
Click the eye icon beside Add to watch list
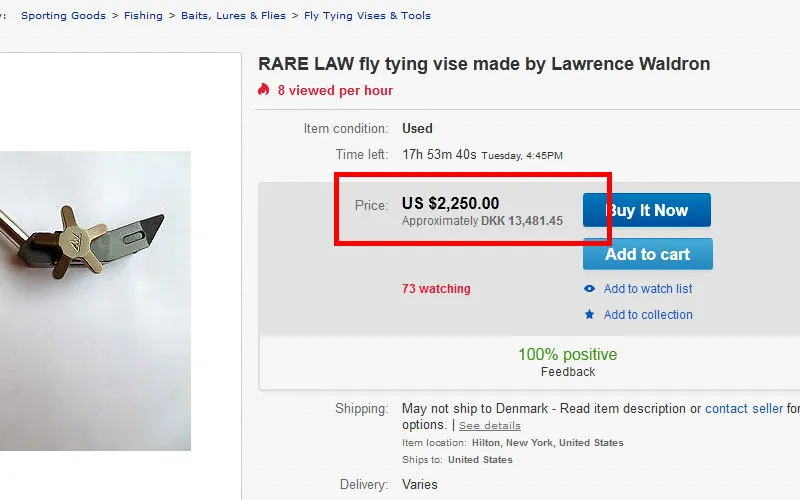coord(590,289)
